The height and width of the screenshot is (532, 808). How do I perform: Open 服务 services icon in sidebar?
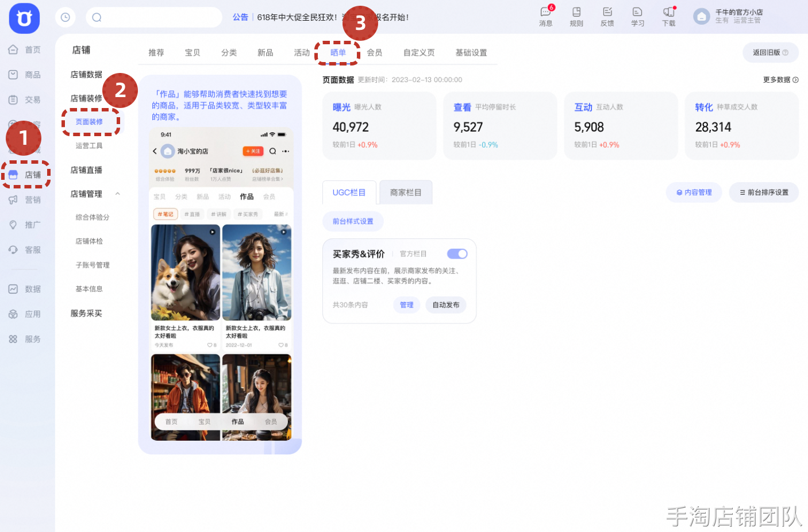click(13, 339)
